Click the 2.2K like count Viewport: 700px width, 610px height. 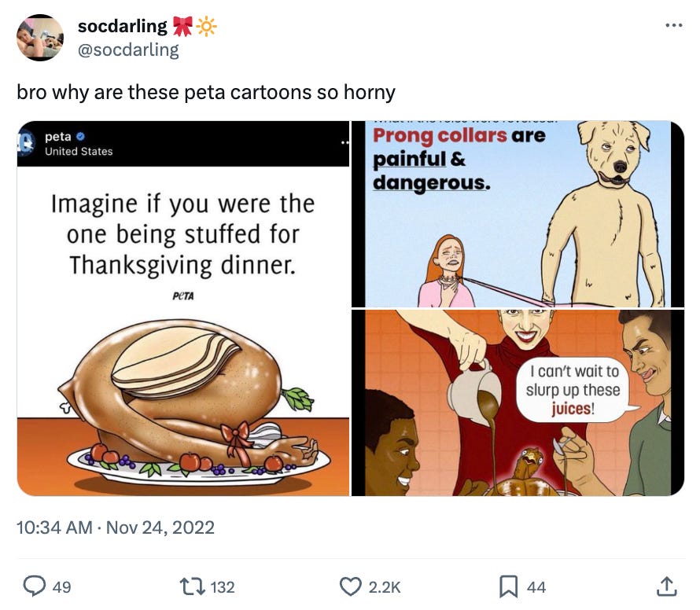pos(383,586)
